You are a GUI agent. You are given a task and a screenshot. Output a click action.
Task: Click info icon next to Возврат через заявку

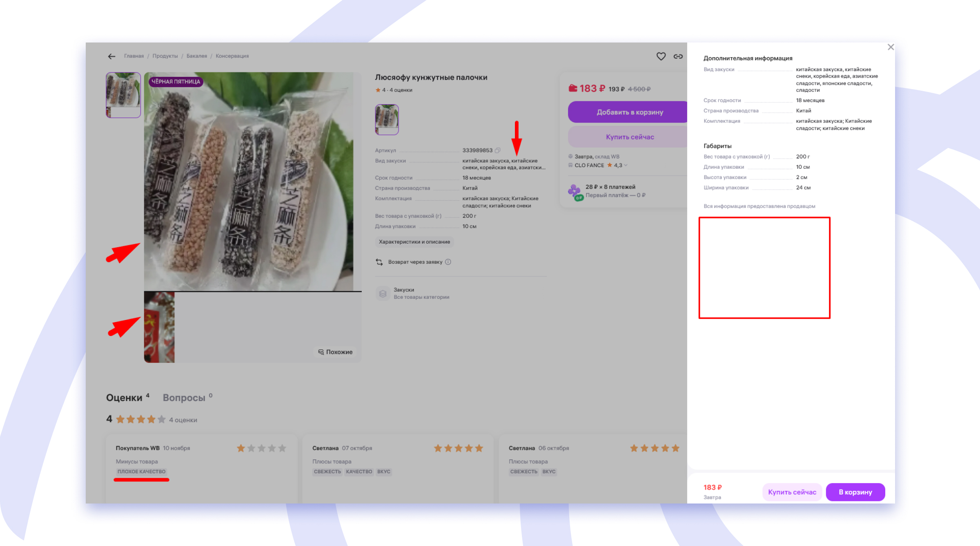coord(448,262)
